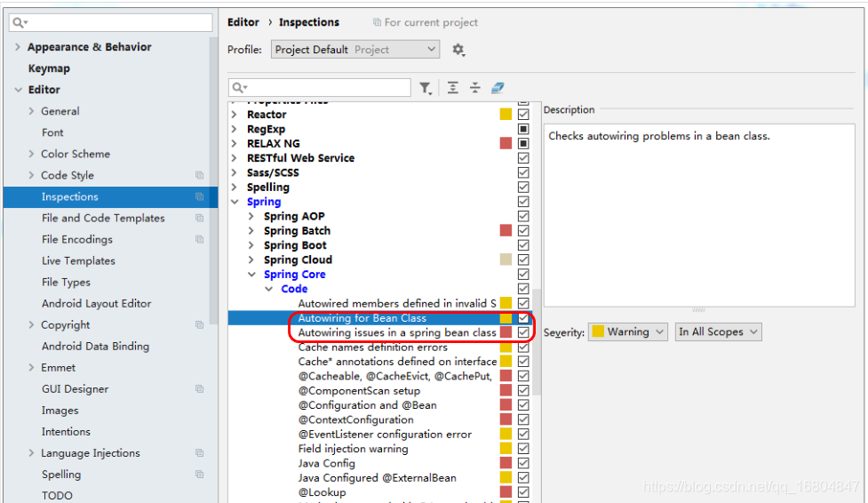Select Autowired members defined in invalid row

[x=397, y=303]
